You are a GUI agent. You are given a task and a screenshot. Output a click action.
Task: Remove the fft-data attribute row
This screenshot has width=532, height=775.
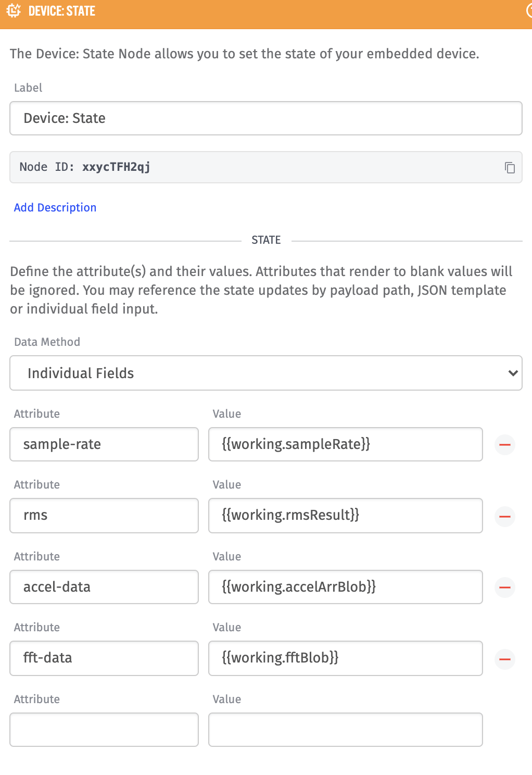point(504,659)
